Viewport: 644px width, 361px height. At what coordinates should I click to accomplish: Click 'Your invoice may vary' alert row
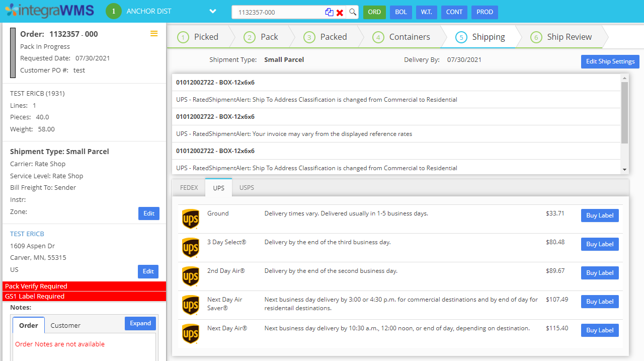coord(396,134)
